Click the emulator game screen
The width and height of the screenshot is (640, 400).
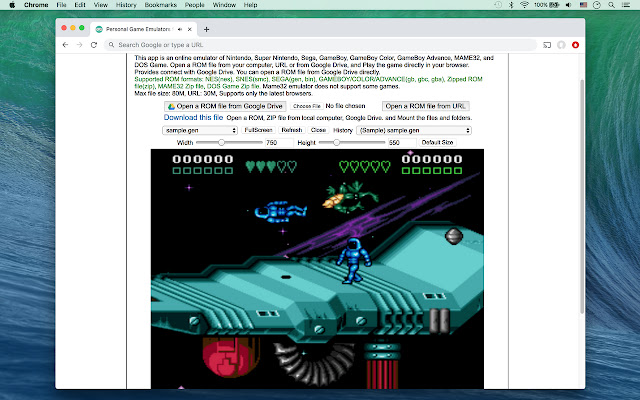tap(317, 269)
